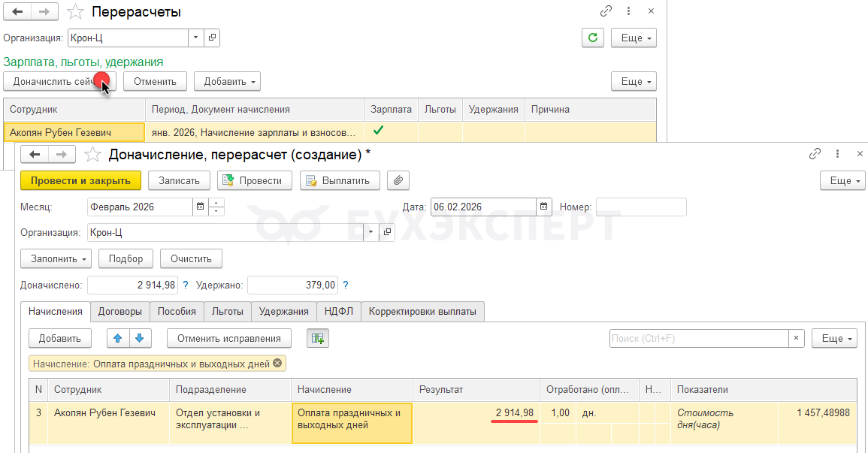The image size is (868, 453).
Task: Move row up with blue arrow
Action: tap(118, 339)
